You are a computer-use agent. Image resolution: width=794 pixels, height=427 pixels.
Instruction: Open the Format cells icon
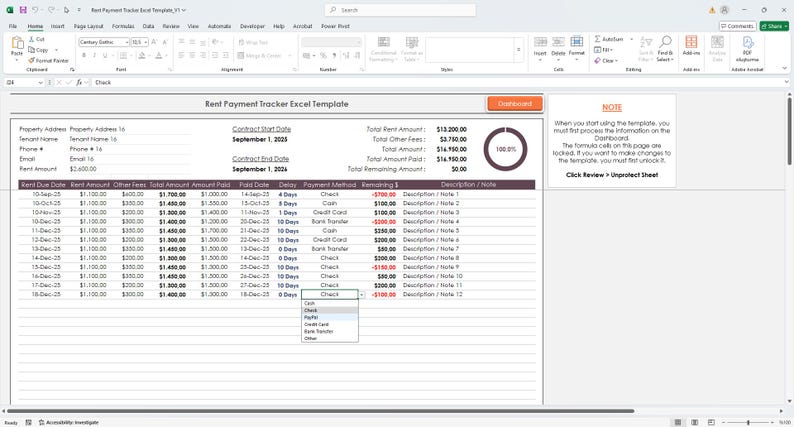(576, 42)
